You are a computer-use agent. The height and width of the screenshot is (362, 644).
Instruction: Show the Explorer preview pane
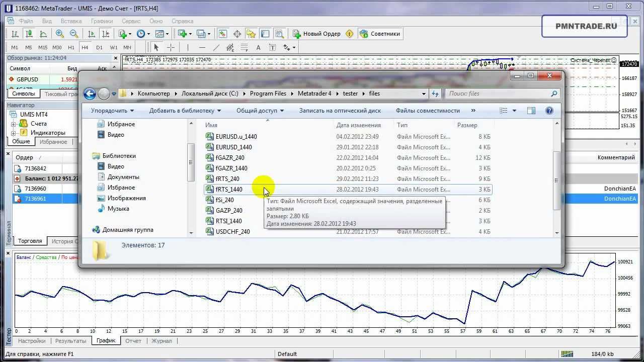click(531, 111)
